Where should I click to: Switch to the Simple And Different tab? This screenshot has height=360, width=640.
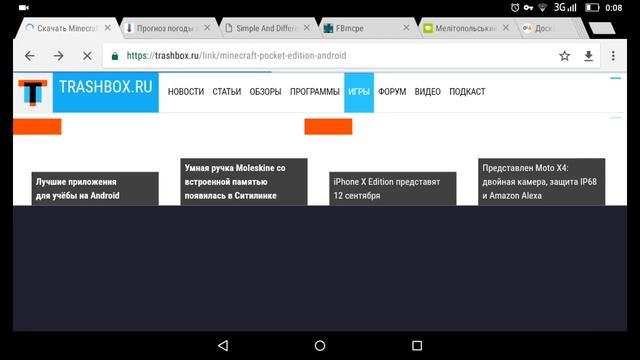tap(266, 28)
